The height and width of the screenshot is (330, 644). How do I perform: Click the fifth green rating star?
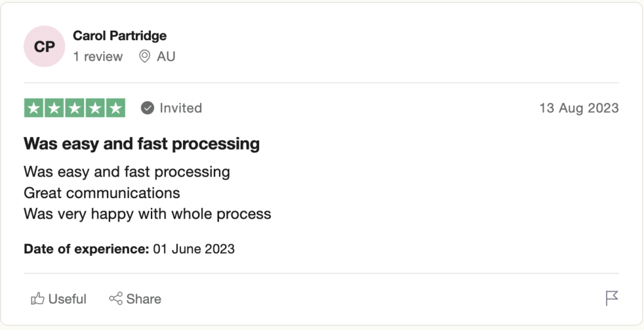(115, 108)
